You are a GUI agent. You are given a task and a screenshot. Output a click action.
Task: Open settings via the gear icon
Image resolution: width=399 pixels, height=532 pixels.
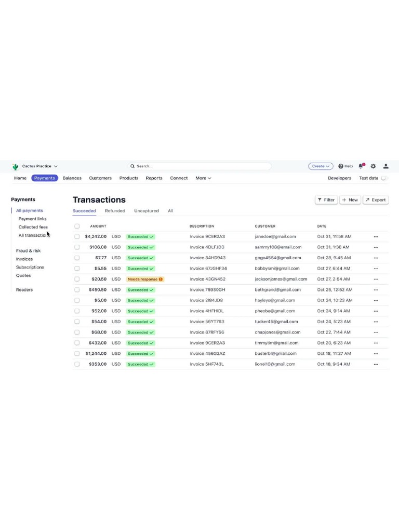click(373, 166)
